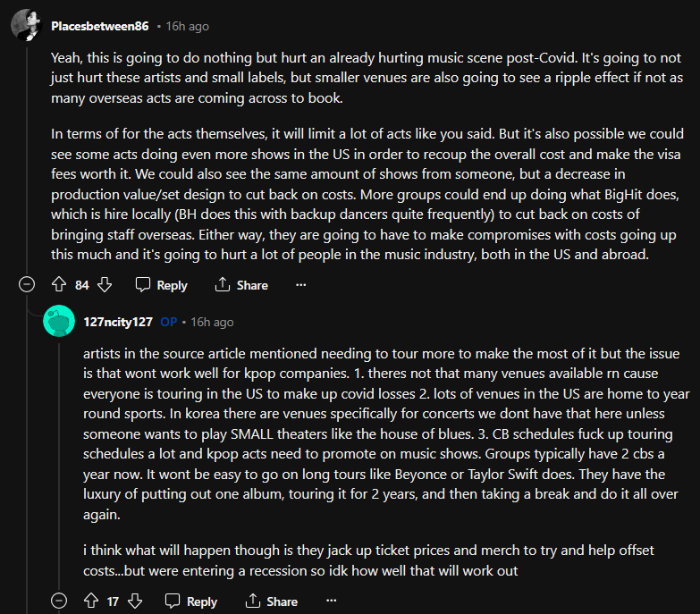
Task: Collapse the Placesbetween86 comment thread
Action: 28,284
